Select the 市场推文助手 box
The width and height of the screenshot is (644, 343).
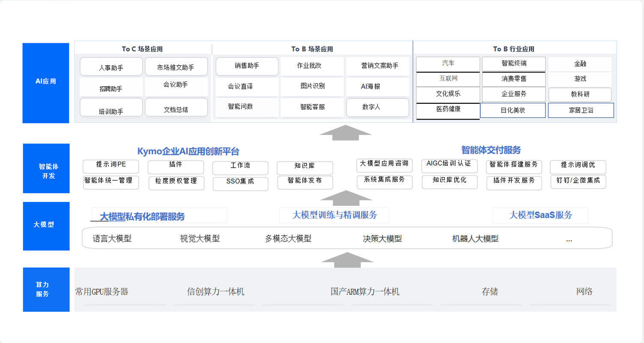coord(176,67)
